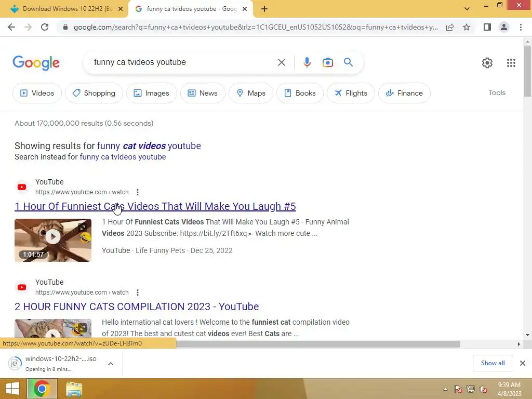The height and width of the screenshot is (399, 532).
Task: Click the address bar URL
Action: point(256,27)
